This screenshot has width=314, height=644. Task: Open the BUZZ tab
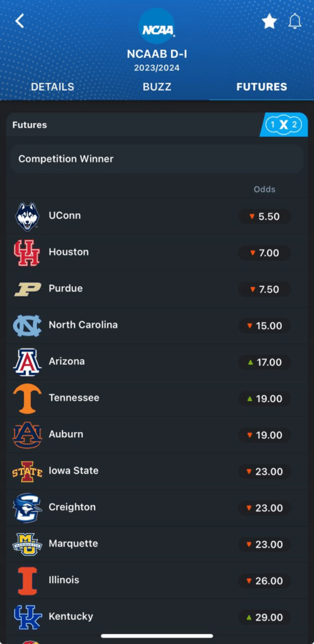click(x=157, y=87)
